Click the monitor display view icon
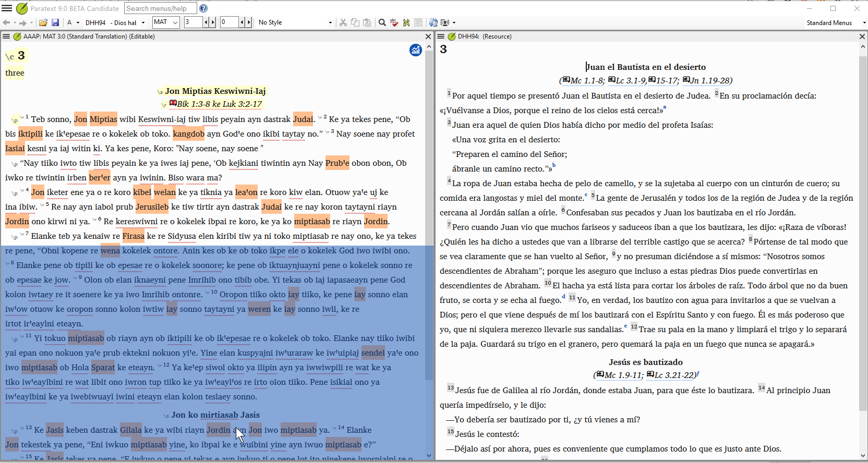The image size is (868, 463). 445,22
